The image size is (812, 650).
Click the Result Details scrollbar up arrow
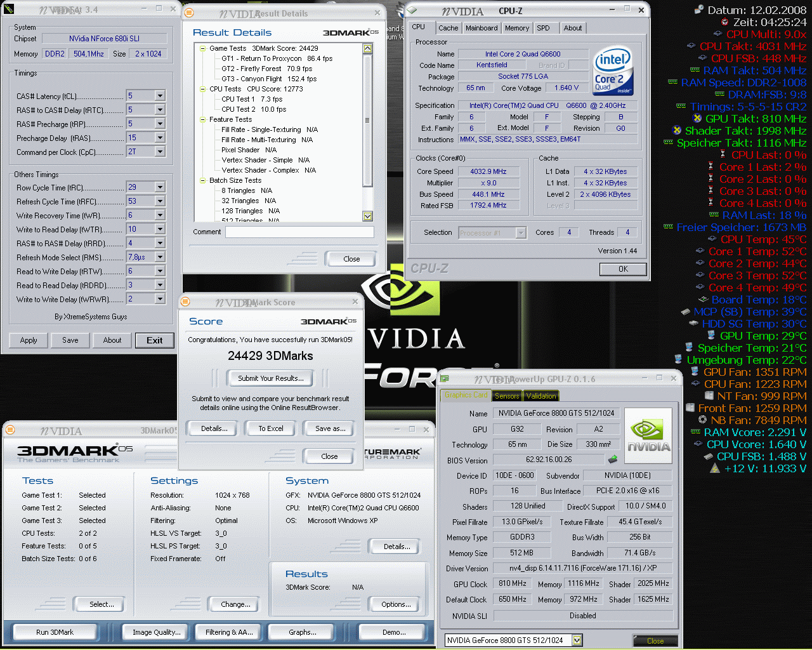[x=367, y=48]
